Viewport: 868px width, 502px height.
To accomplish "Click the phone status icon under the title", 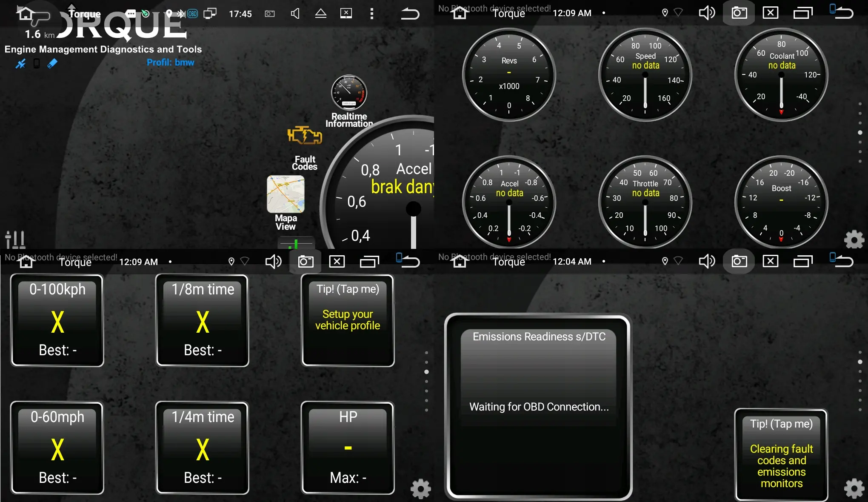I will point(37,64).
